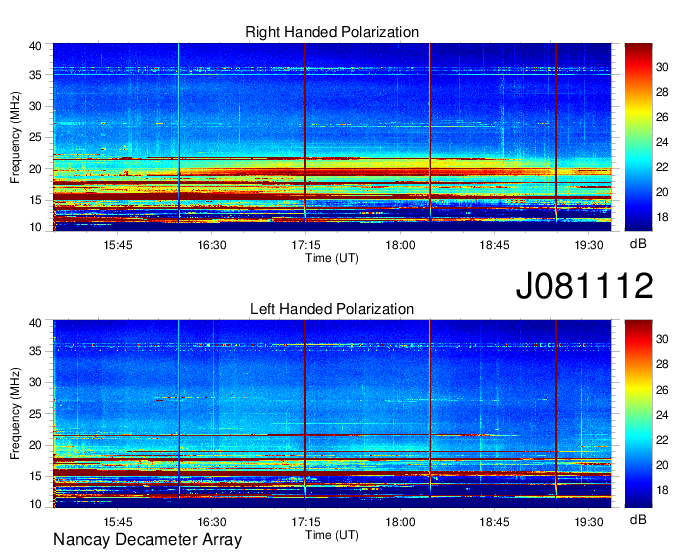Click the 18:00 tick on top time axis
680x552 pixels.
400,245
